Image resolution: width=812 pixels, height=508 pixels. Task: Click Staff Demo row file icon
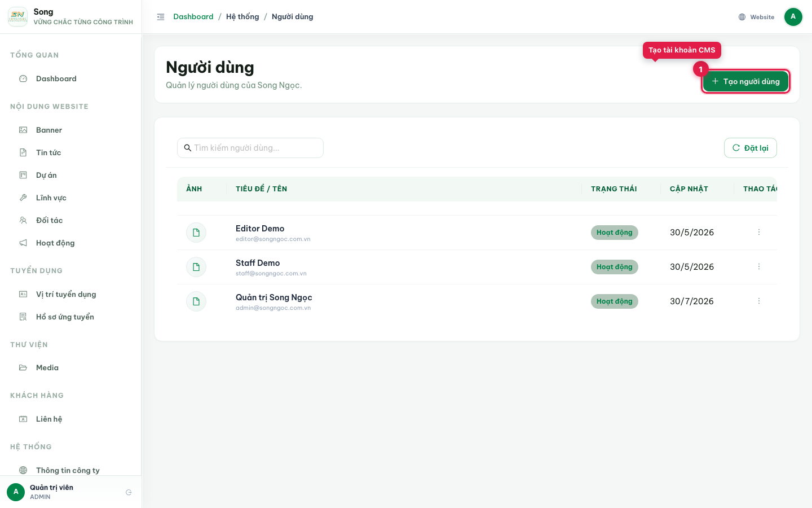(196, 267)
